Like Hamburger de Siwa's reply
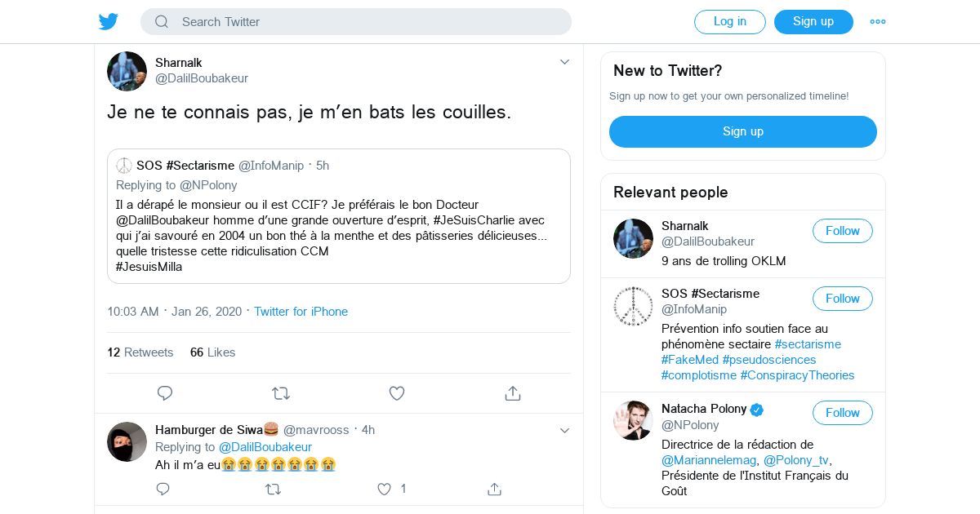Image resolution: width=980 pixels, height=514 pixels. (384, 489)
